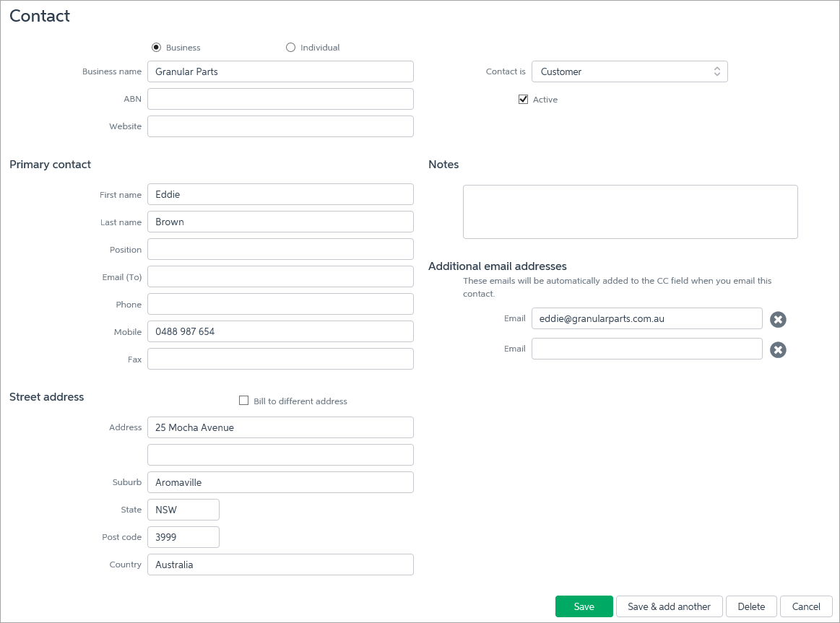
Task: Select the Individual radio button
Action: 290,48
